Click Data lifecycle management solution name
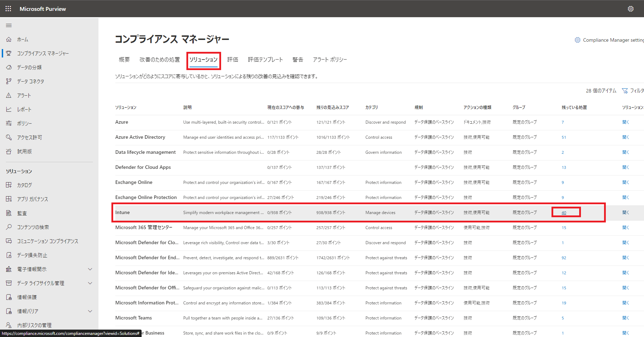Image resolution: width=644 pixels, height=337 pixels. coord(145,152)
